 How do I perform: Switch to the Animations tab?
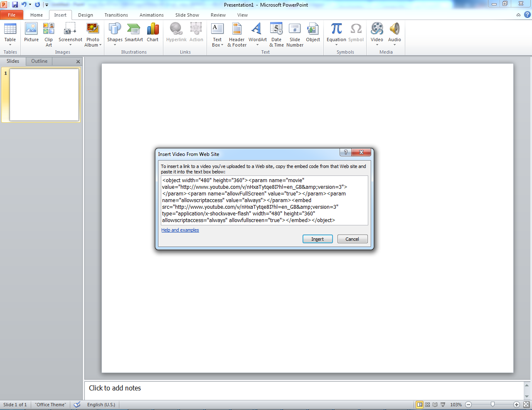pos(152,15)
